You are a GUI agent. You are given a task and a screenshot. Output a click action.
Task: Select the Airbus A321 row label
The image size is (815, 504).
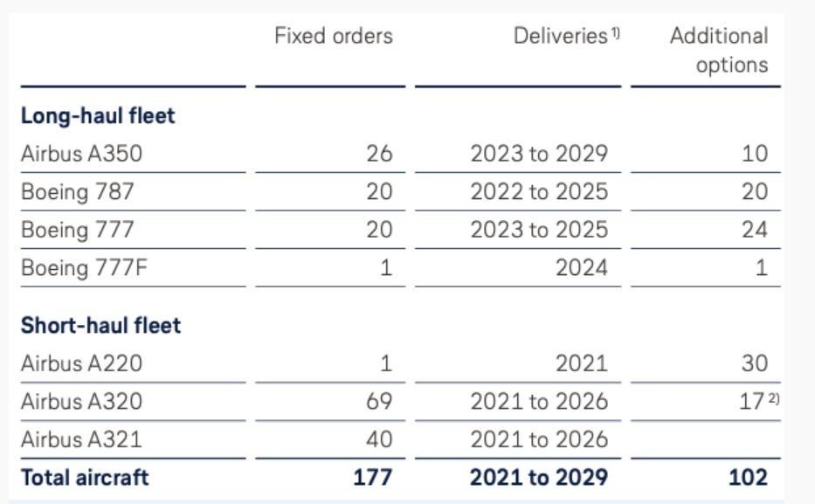tap(81, 439)
